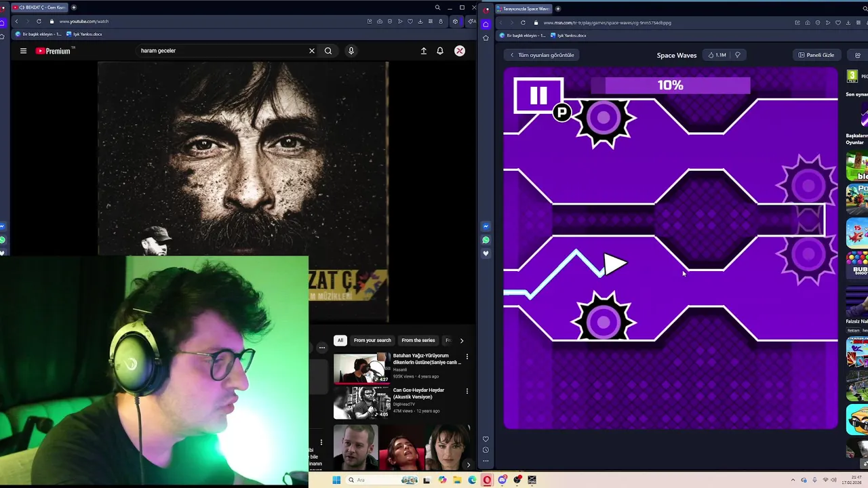Select the 'All' filter chip
868x488 pixels.
coord(340,340)
